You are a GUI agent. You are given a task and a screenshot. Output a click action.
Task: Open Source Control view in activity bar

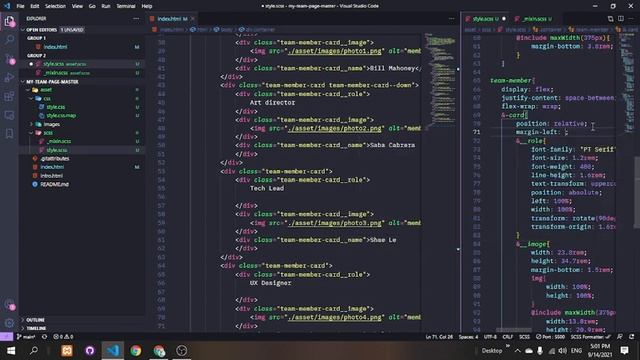point(9,59)
